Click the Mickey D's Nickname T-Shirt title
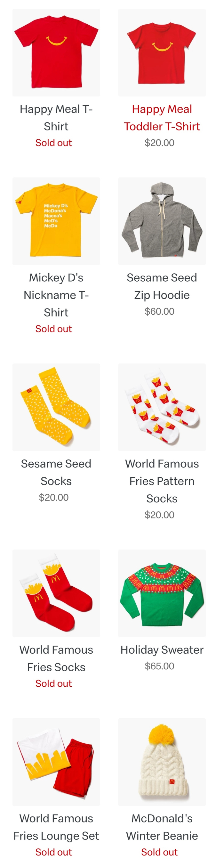 click(56, 295)
